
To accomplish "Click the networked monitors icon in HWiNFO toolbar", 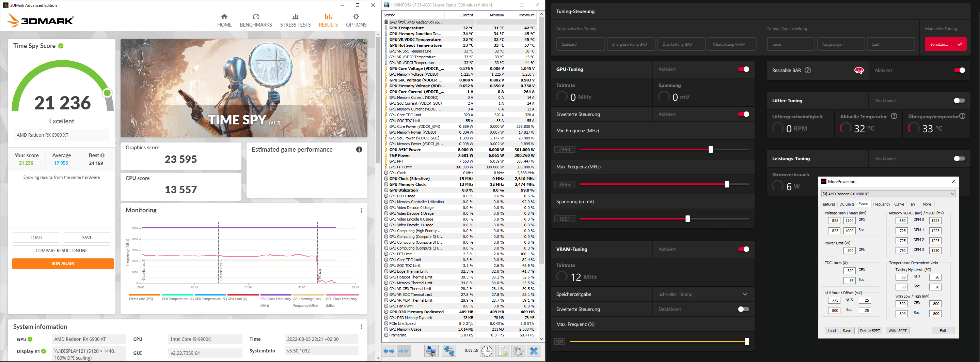I will tap(449, 351).
